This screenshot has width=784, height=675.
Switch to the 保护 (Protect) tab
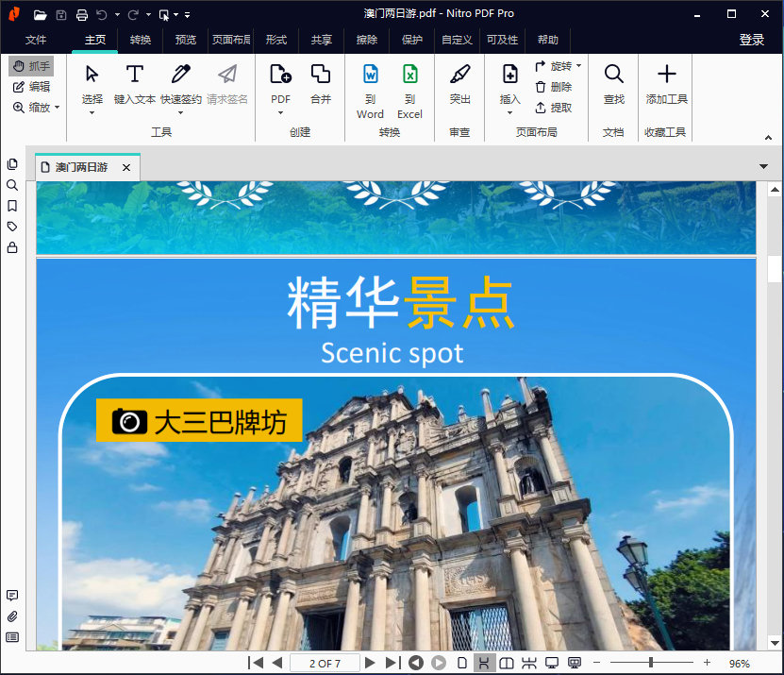pos(412,40)
